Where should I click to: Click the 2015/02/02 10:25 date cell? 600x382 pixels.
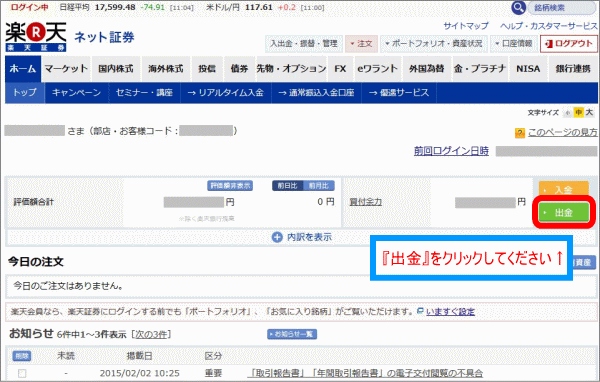pyautogui.click(x=139, y=373)
